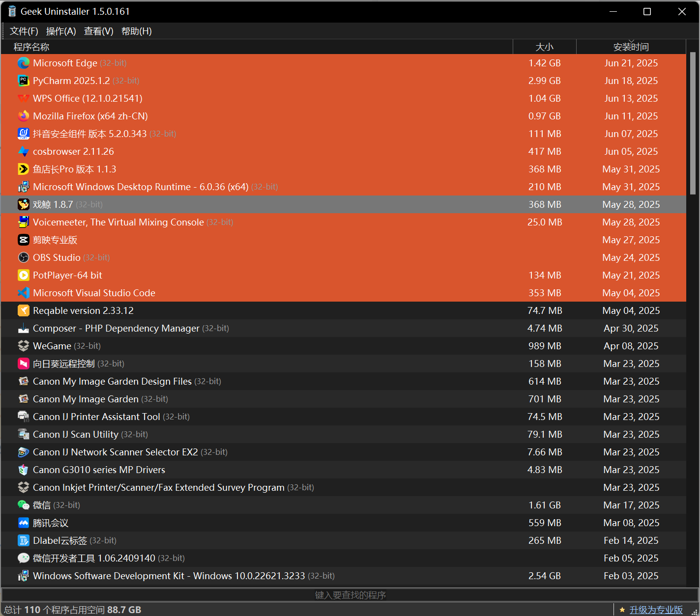Click the Canon IJ Scan Utility icon
The image size is (700, 616).
click(24, 434)
